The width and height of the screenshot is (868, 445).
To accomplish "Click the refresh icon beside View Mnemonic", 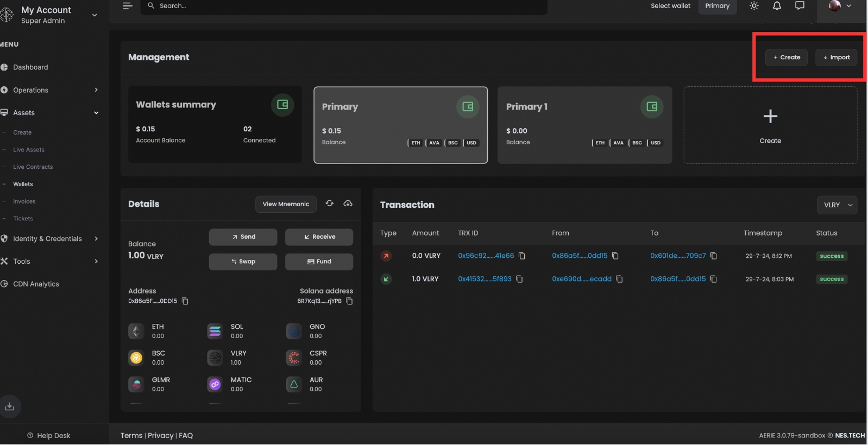I will click(x=330, y=204).
